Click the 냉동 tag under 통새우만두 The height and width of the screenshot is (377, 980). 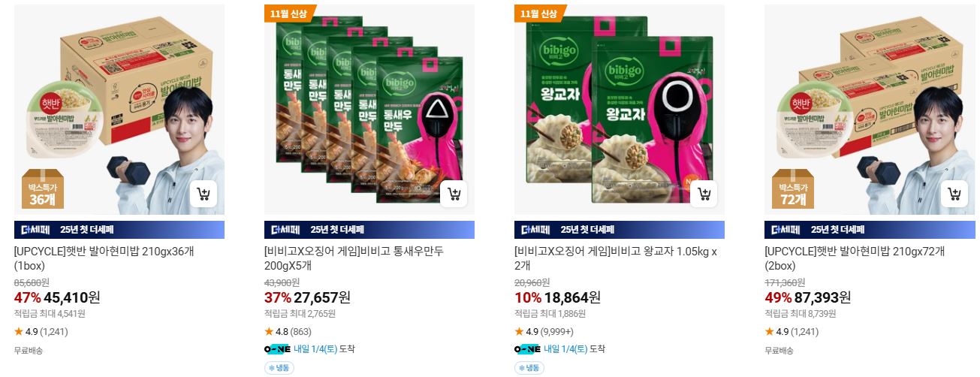pyautogui.click(x=279, y=368)
